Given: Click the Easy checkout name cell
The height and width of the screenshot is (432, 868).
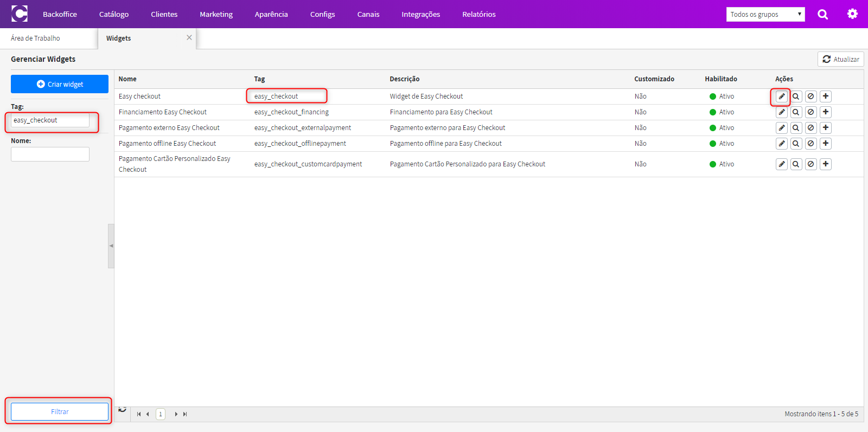Looking at the screenshot, I should [x=139, y=96].
